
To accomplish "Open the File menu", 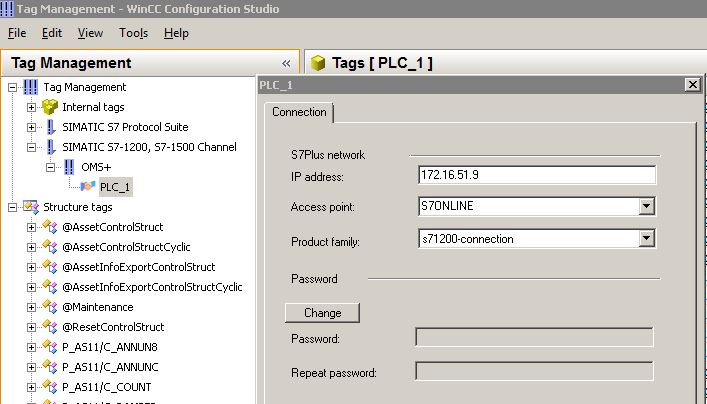I will [x=17, y=33].
